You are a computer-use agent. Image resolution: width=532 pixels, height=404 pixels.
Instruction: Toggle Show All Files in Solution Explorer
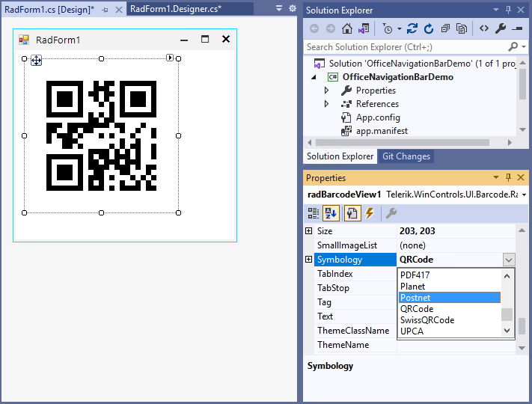(x=462, y=29)
